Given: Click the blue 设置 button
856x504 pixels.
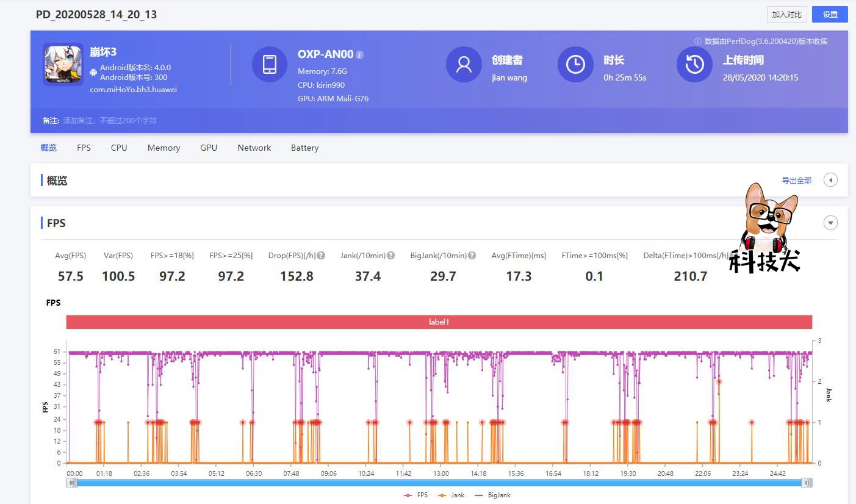Looking at the screenshot, I should pos(830,15).
